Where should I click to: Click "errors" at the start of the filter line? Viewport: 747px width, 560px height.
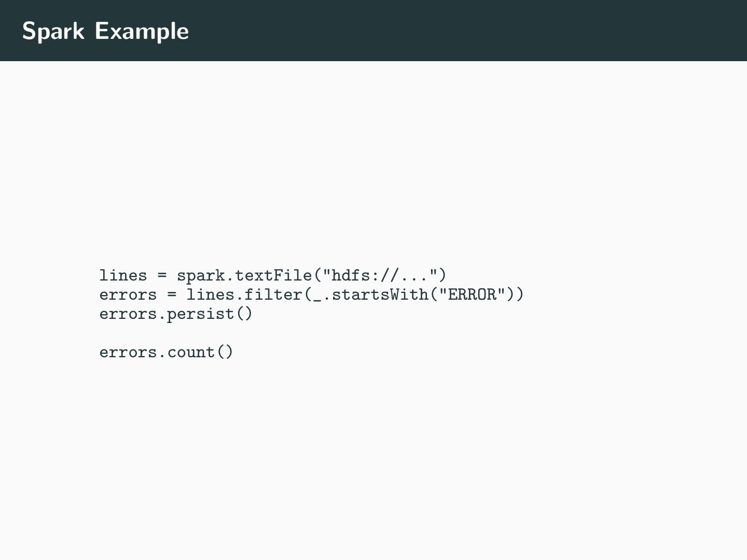pyautogui.click(x=128, y=295)
